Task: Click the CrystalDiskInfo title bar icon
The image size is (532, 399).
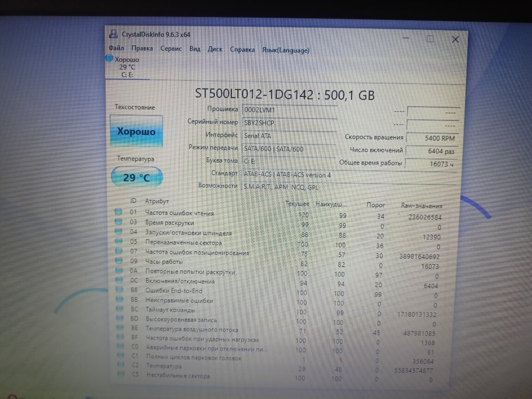Action: tap(113, 34)
